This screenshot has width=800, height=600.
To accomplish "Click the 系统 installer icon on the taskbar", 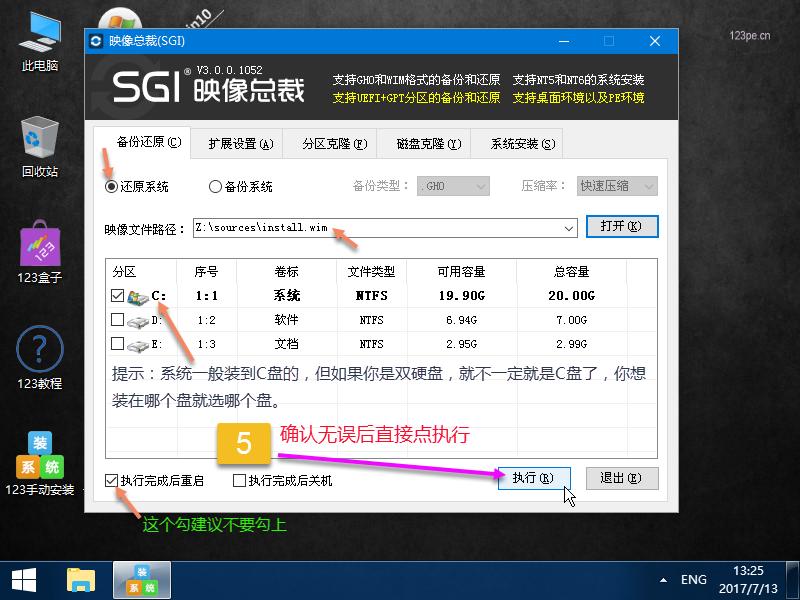I will tap(141, 580).
